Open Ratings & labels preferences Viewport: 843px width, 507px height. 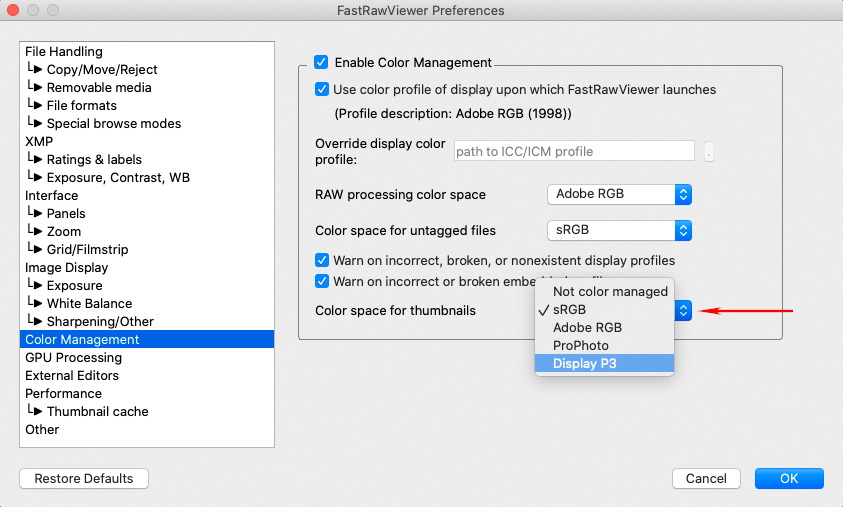(x=94, y=160)
